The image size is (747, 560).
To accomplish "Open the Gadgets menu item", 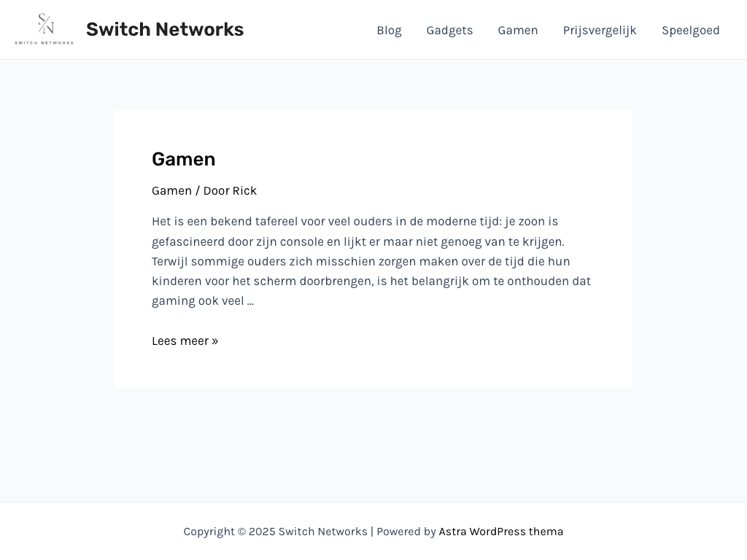I will pos(449,30).
